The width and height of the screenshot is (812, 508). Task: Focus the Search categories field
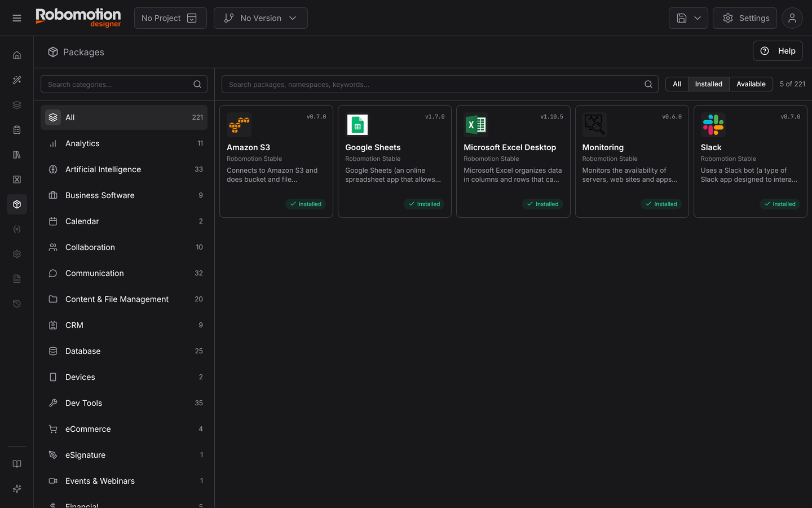124,84
